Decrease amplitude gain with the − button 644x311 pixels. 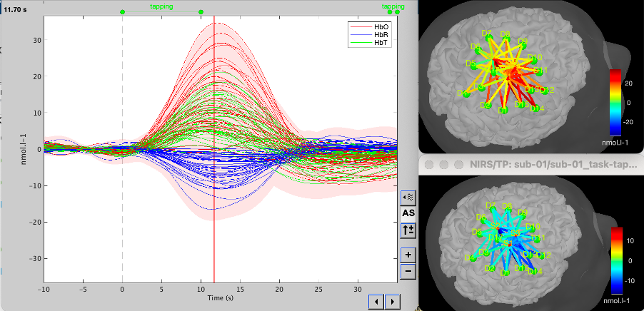(x=408, y=271)
